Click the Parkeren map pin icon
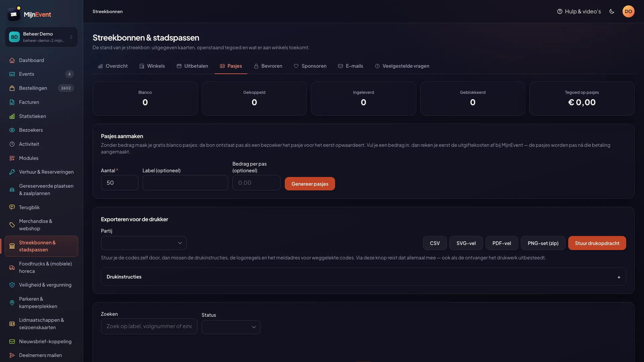 pos(12,303)
